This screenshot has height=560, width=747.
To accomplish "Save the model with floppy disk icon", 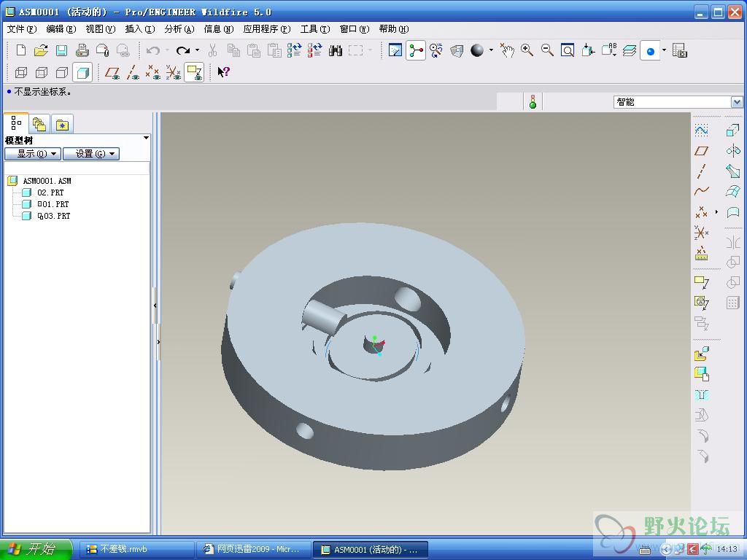I will pos(61,50).
